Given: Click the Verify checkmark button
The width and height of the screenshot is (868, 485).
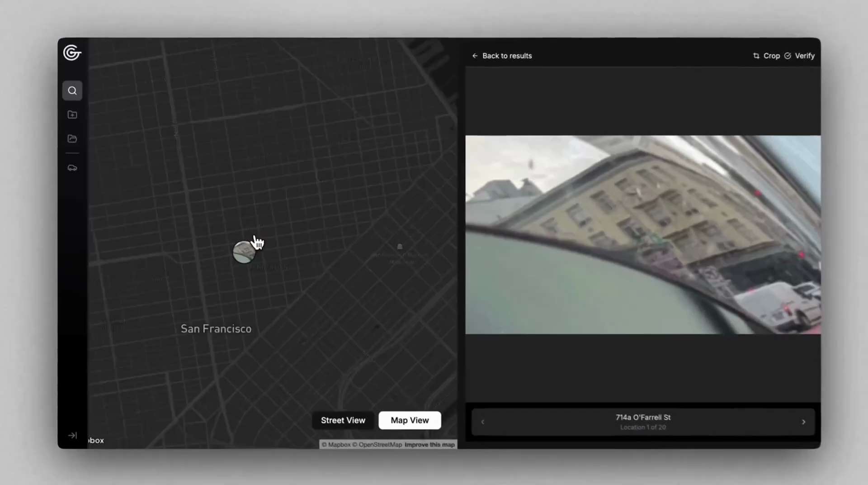Looking at the screenshot, I should point(799,56).
